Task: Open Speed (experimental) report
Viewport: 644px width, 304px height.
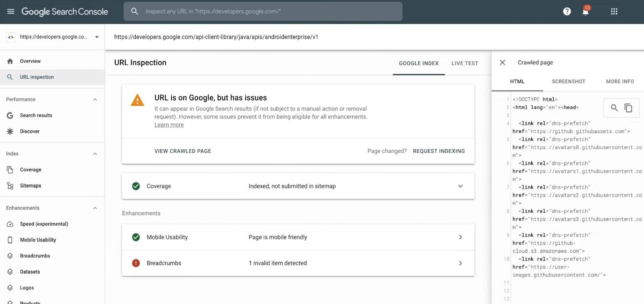Action: tap(44, 224)
